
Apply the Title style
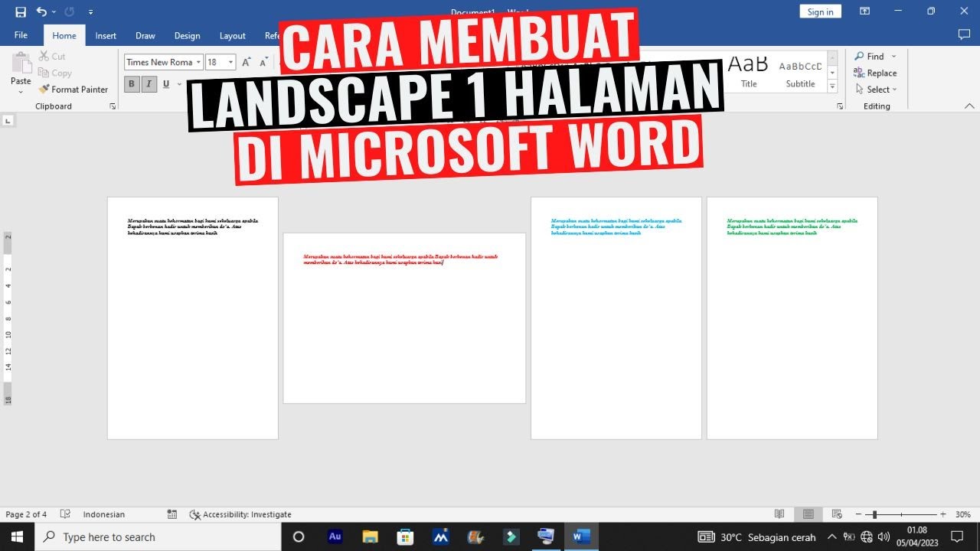(x=748, y=72)
